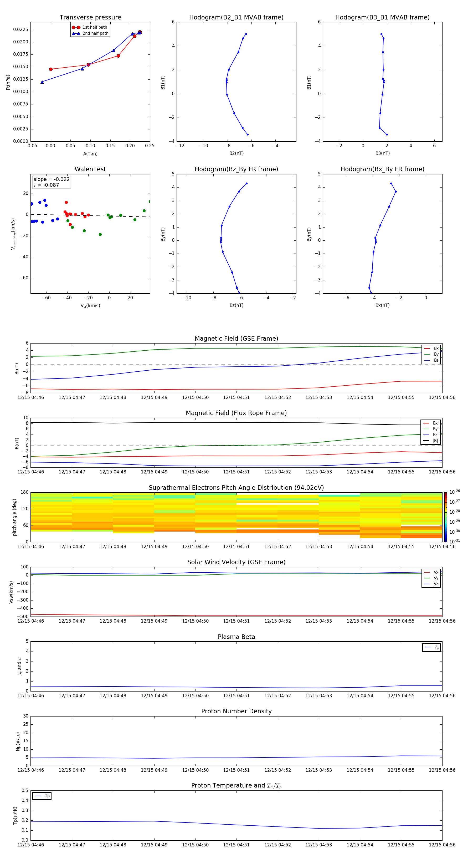Select Bz' in the Flux Rope legend

[x=431, y=435]
